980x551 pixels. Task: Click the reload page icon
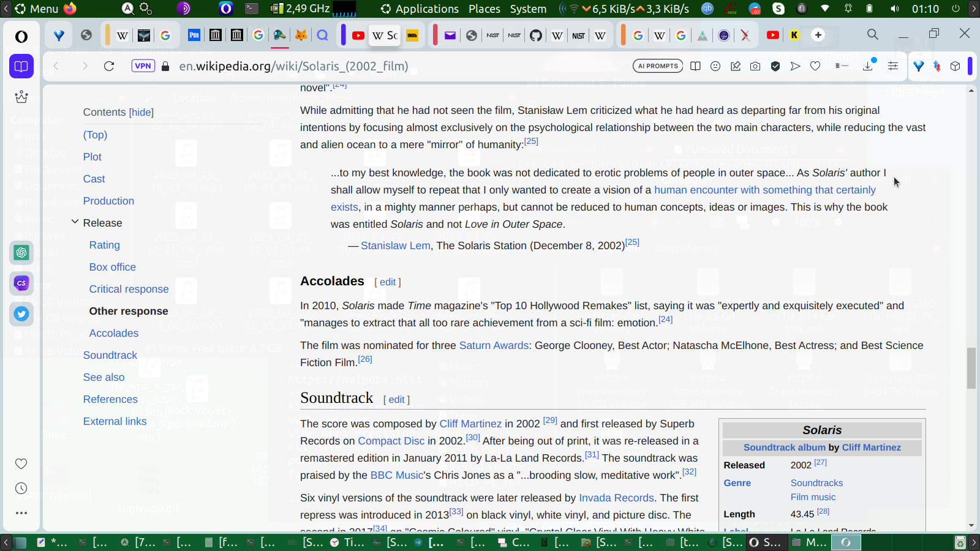(109, 66)
